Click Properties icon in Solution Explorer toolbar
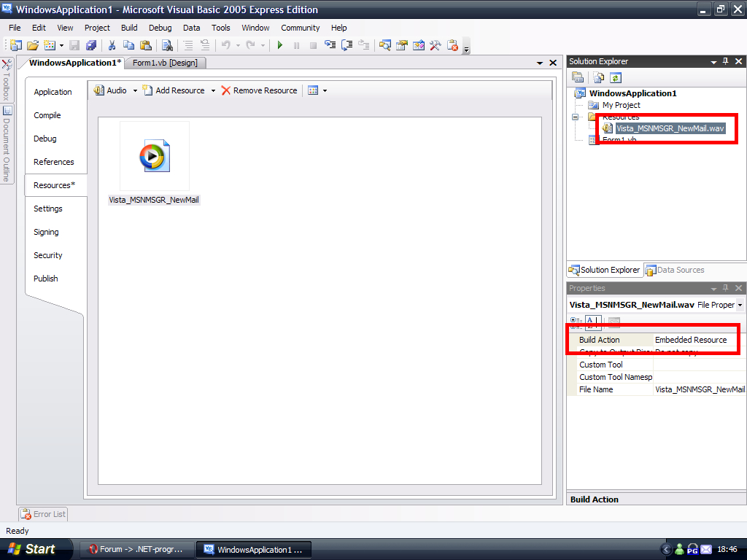747x560 pixels. pos(578,77)
